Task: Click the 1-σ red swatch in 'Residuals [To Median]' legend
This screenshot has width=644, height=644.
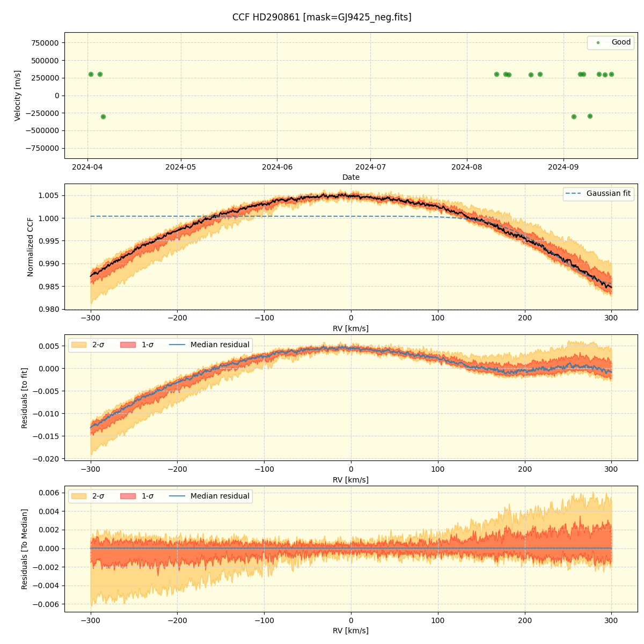Action: point(128,496)
